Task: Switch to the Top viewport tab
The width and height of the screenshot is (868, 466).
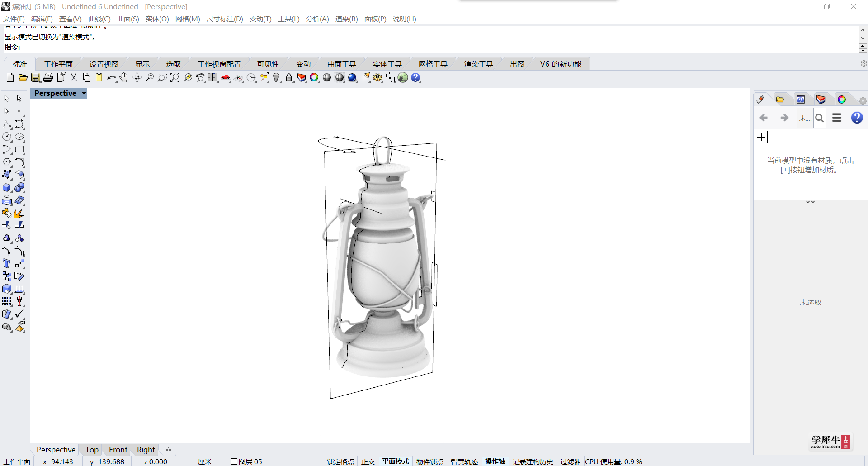Action: point(92,450)
